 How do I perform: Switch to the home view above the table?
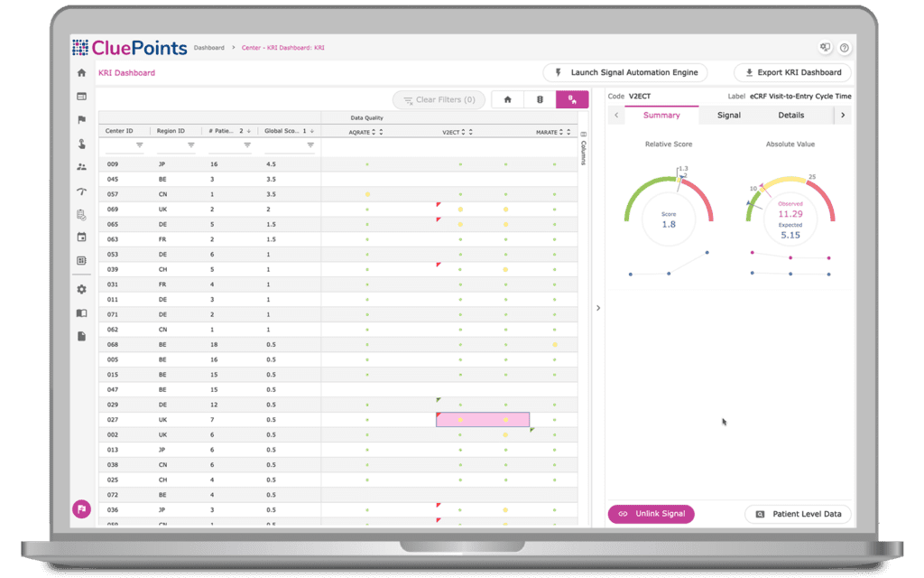(x=506, y=99)
